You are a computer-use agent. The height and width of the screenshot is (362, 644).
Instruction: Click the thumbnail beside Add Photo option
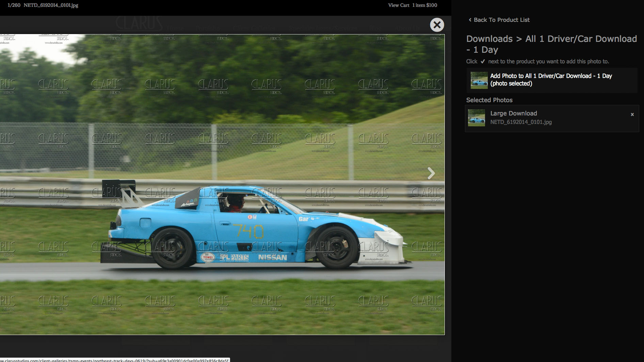click(479, 80)
